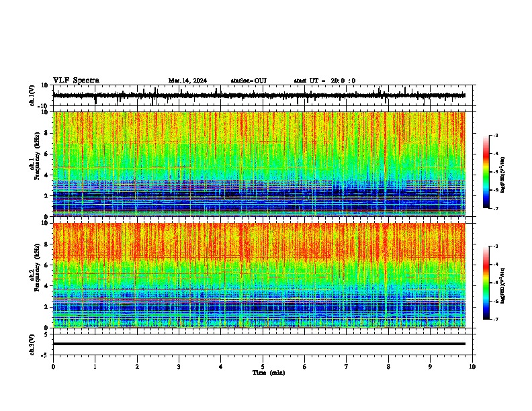
Task: Click the 'ch.3(V)' axis label
Action: pos(32,345)
